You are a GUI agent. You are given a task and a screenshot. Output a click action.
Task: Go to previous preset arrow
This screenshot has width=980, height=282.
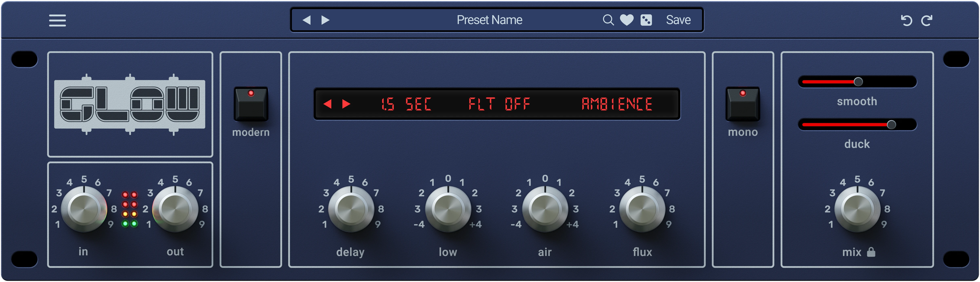point(307,20)
